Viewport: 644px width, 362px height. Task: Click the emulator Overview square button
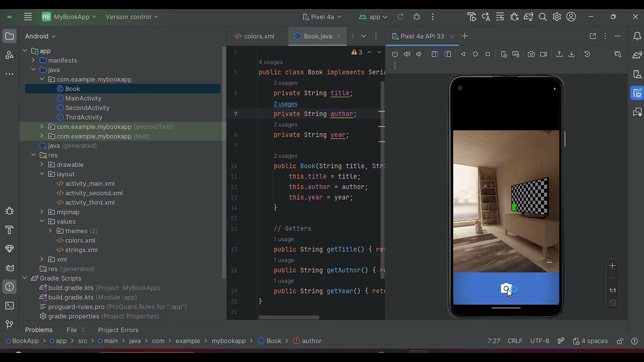click(x=488, y=54)
